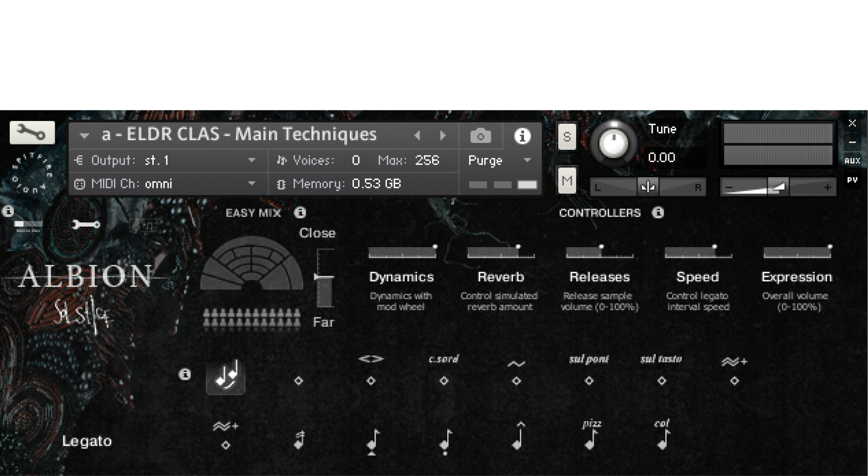Solo the instrument with S button

pos(567,137)
